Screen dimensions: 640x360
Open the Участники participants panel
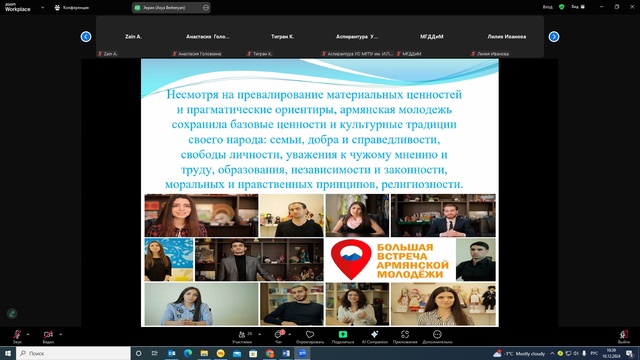pyautogui.click(x=242, y=337)
